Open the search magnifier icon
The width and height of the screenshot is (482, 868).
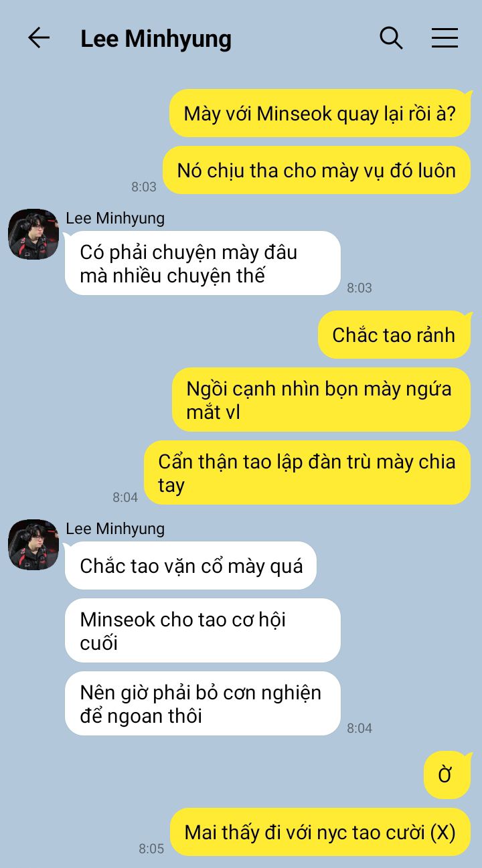coord(391,38)
